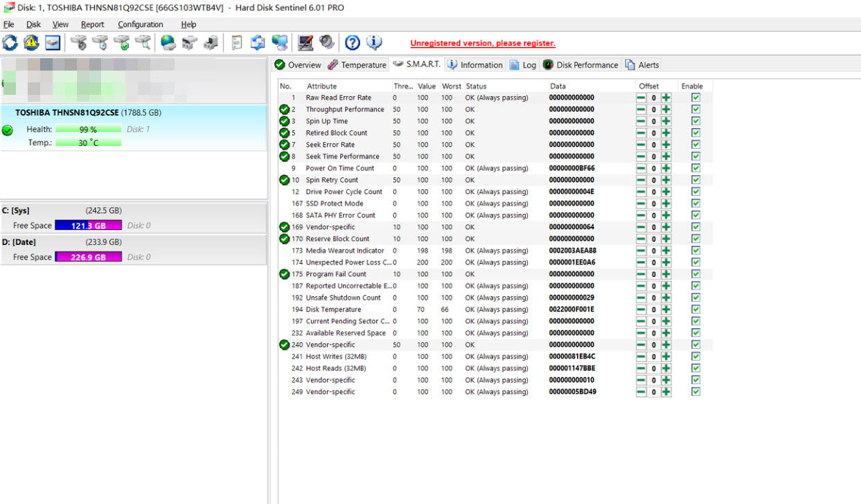
Task: Toggle Enable checkbox for Power On Time Count
Action: [695, 168]
